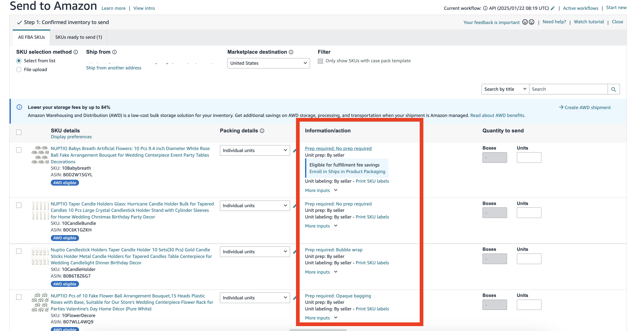The width and height of the screenshot is (644, 331).
Task: Click info icon beside SKU selection method
Action: 76,52
